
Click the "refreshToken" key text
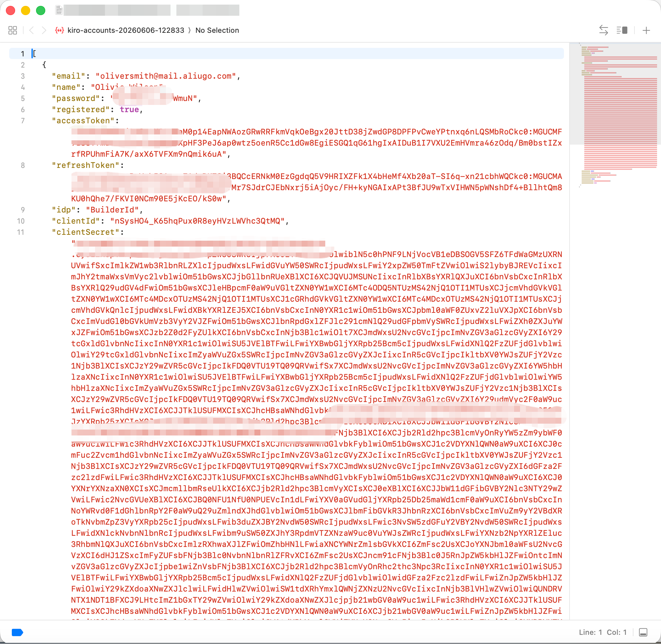tap(86, 165)
